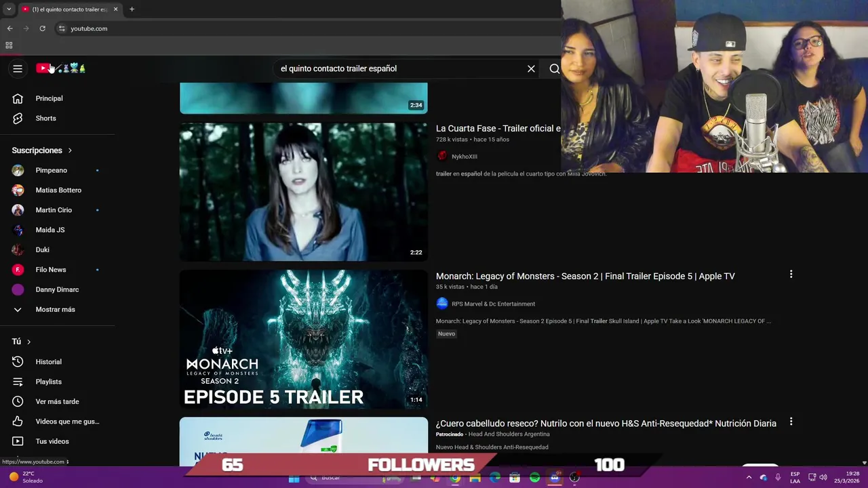Click the Danny Dimarc purple avatar
This screenshot has height=488, width=868.
18,289
